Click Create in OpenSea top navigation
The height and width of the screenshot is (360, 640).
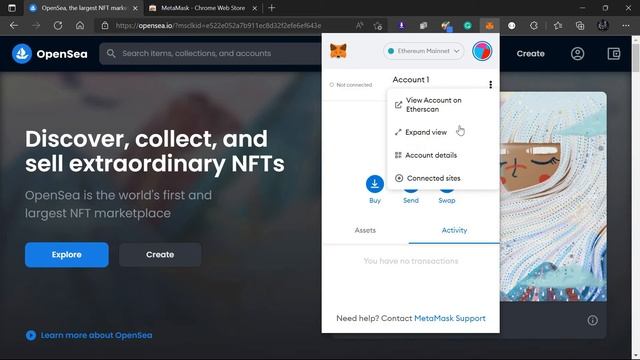pos(530,53)
